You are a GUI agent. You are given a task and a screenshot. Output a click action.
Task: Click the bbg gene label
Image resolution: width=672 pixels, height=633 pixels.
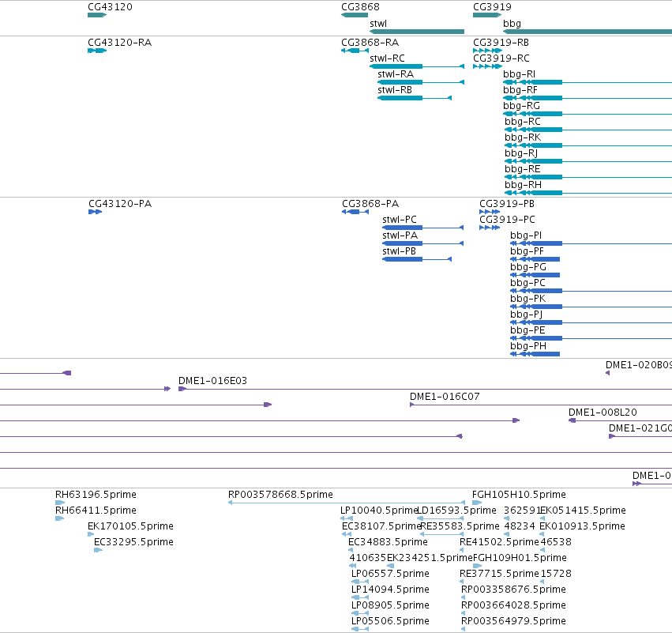[x=512, y=24]
